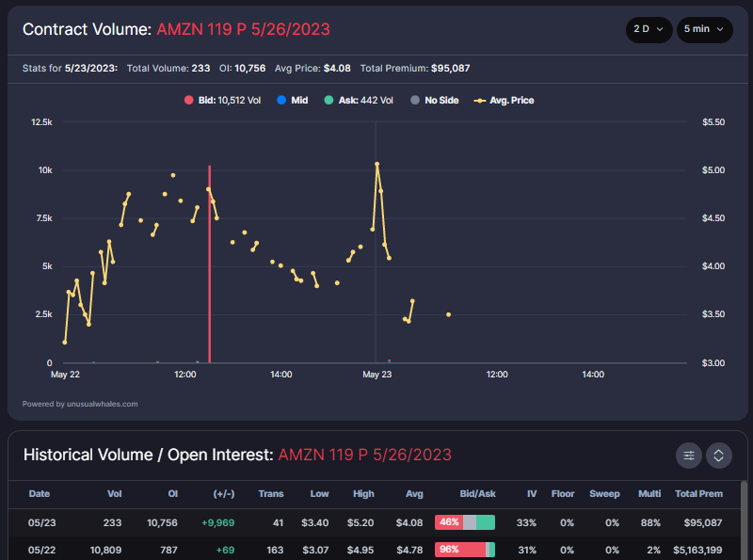The width and height of the screenshot is (753, 560).
Task: Click the $5.05 peak price point on May 23
Action: tap(377, 165)
